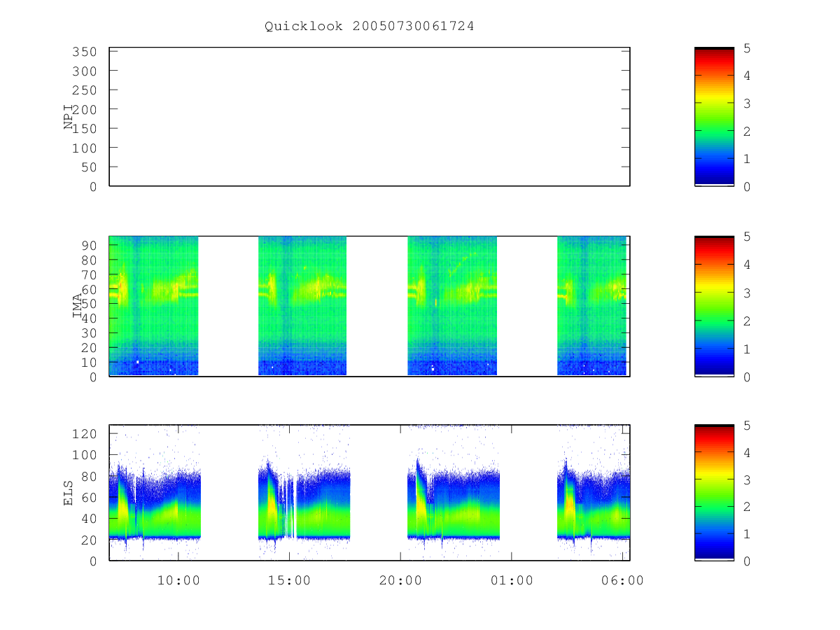Click the 2 label on IMA colorbar

(x=748, y=321)
